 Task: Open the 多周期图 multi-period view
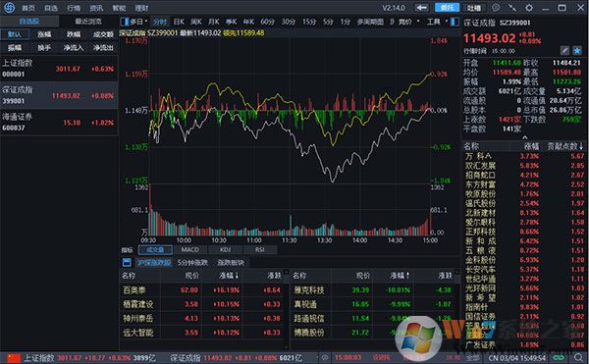(370, 22)
